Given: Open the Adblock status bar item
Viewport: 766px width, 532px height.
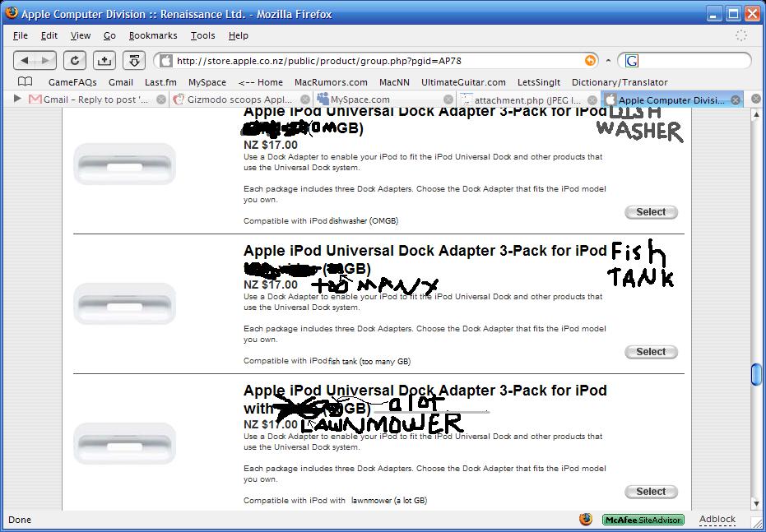Looking at the screenshot, I should (717, 520).
